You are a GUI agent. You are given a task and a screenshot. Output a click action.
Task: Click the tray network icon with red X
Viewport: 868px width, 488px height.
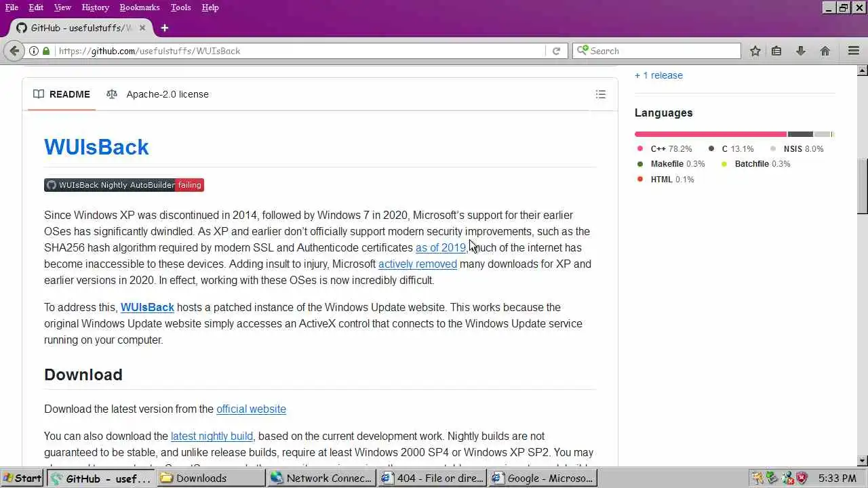pos(787,478)
